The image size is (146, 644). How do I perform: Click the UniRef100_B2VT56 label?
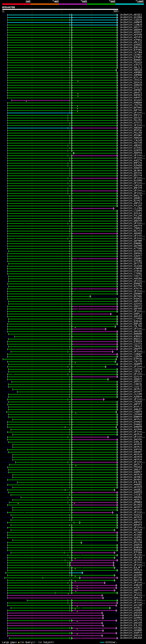tap(131, 286)
